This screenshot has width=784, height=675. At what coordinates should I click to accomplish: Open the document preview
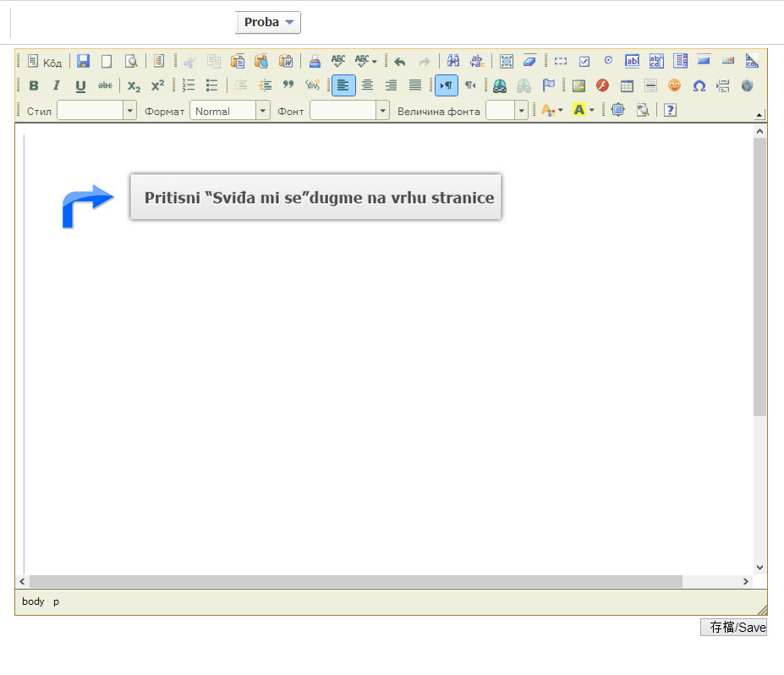coord(131,62)
